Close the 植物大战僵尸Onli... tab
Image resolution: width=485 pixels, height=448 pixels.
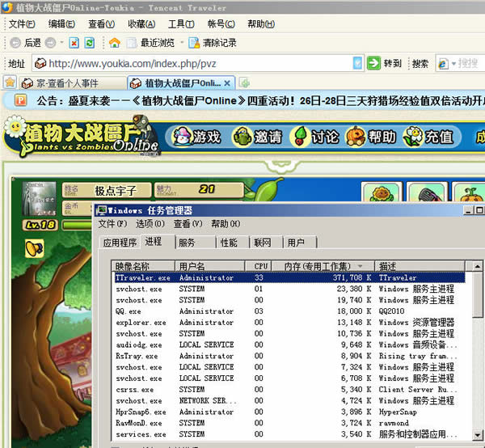click(x=227, y=83)
